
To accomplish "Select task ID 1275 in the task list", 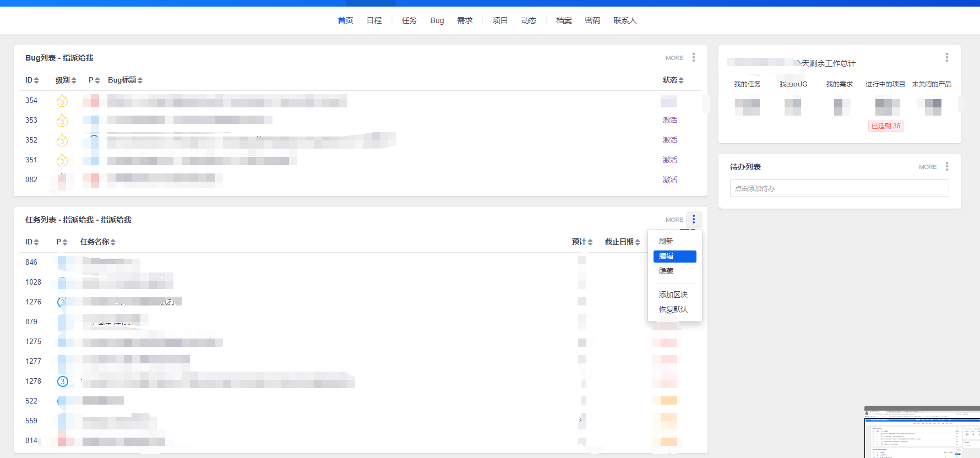I will click(x=33, y=341).
